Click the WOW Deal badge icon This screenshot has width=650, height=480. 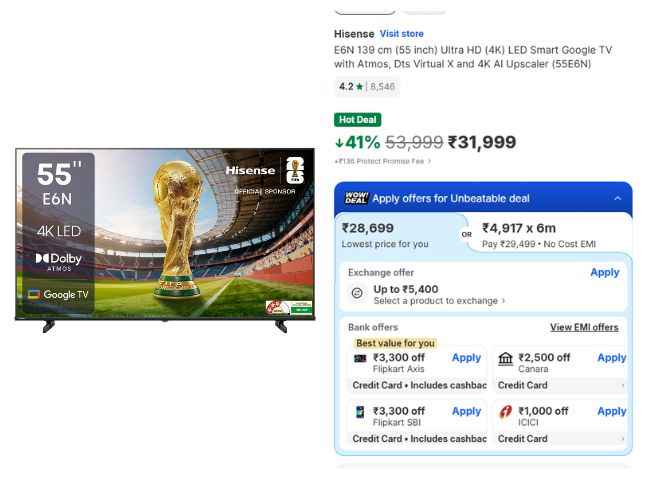click(x=356, y=198)
